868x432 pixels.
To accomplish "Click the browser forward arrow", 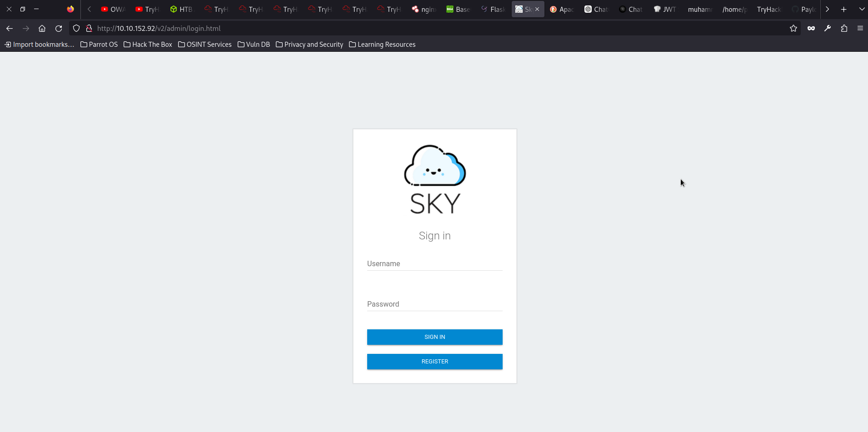I will pyautogui.click(x=26, y=28).
